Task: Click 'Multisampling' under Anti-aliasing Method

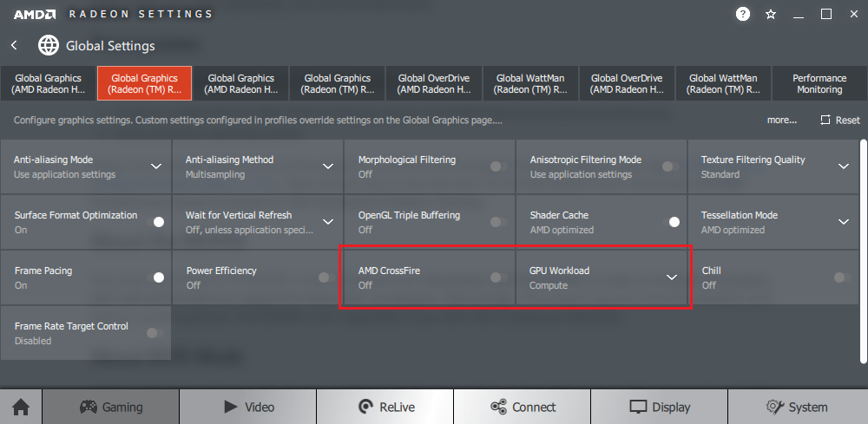Action: point(214,174)
